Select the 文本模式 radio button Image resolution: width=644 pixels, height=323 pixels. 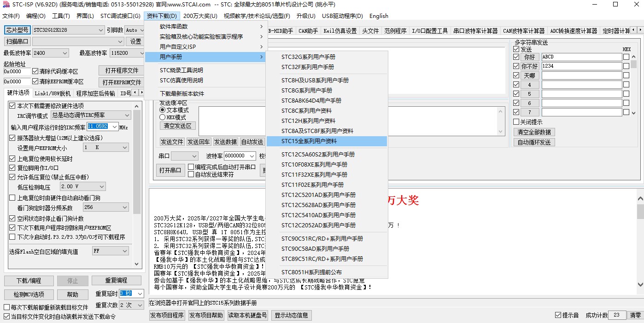(162, 110)
